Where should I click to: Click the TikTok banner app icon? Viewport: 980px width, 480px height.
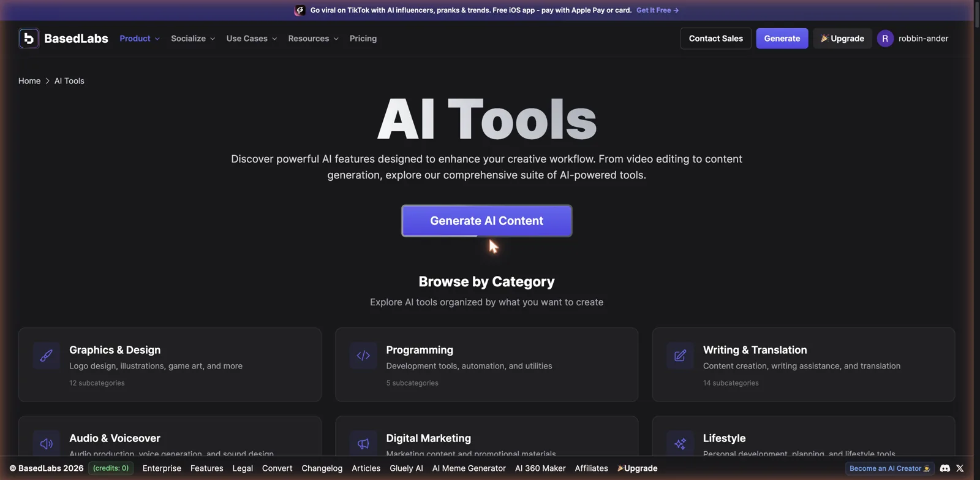click(x=300, y=10)
